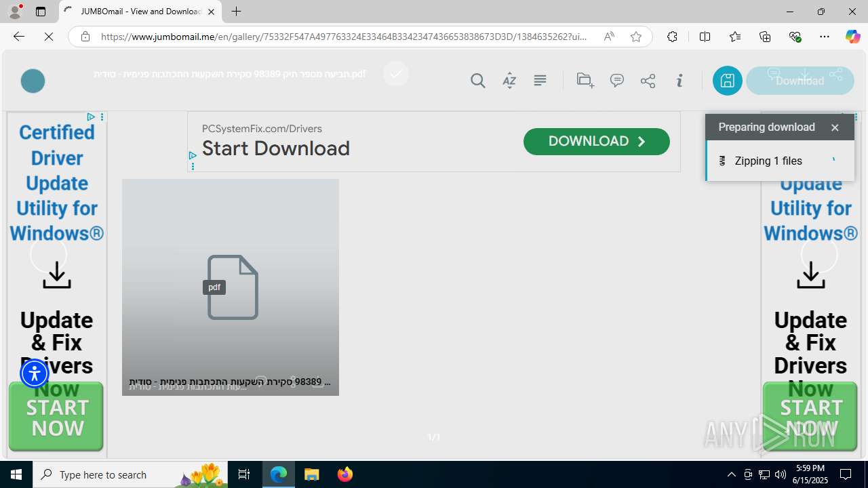
Task: Open the Favorites list icon
Action: click(x=735, y=37)
